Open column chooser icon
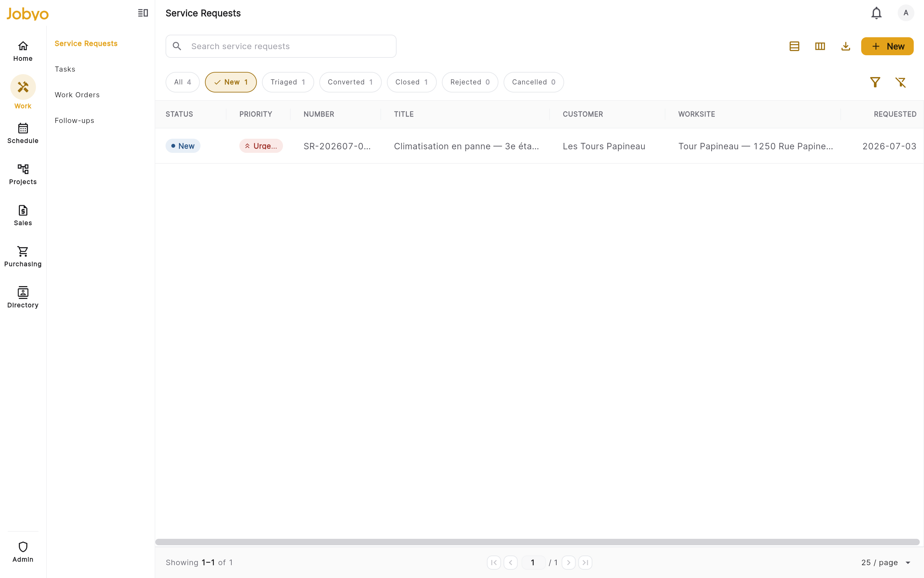Screen dimensions: 924x578 (820, 46)
